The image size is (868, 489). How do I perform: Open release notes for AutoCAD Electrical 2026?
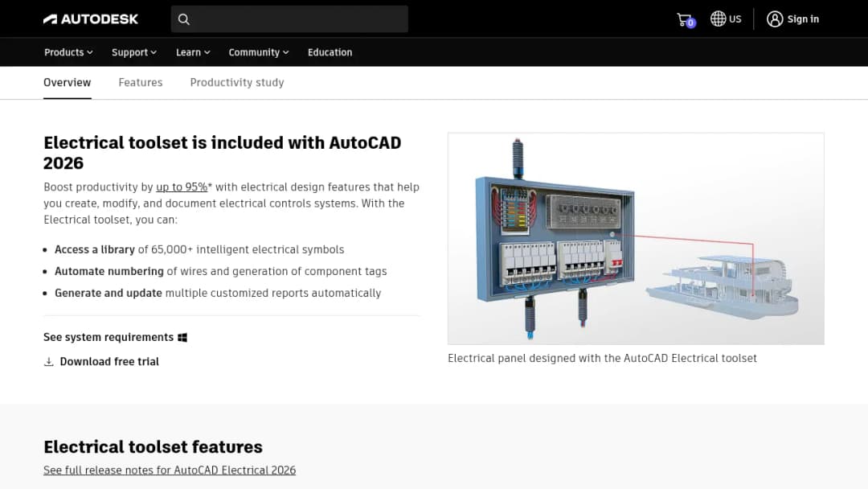pyautogui.click(x=170, y=471)
